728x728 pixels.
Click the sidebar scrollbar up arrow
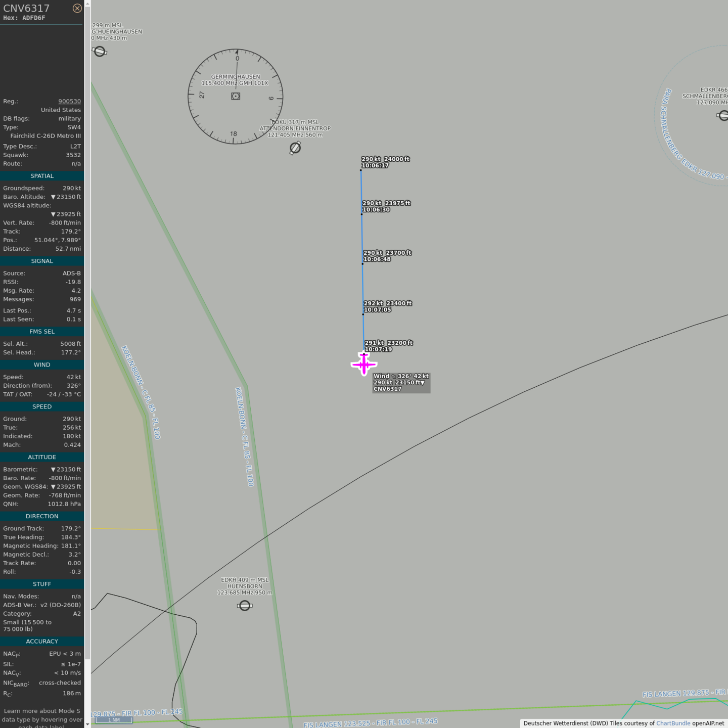(x=87, y=4)
